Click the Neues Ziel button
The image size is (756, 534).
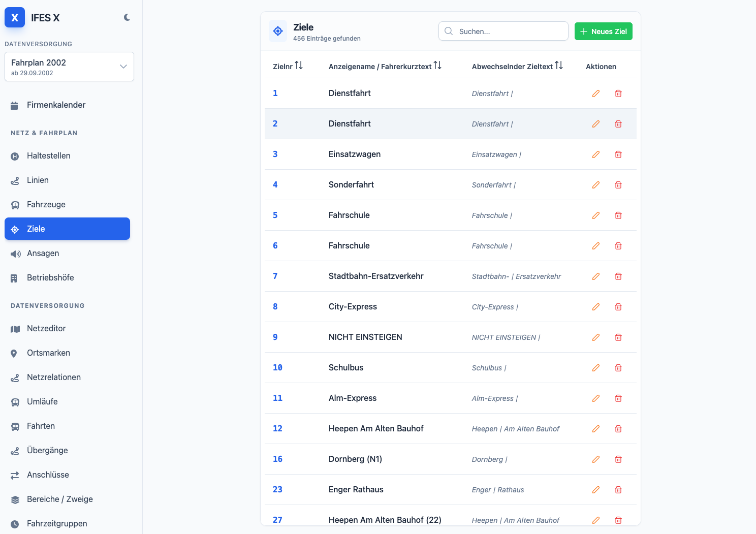click(x=604, y=31)
